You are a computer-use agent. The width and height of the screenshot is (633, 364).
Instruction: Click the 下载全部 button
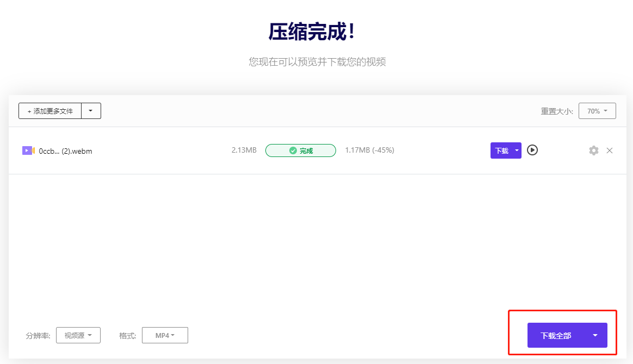556,336
